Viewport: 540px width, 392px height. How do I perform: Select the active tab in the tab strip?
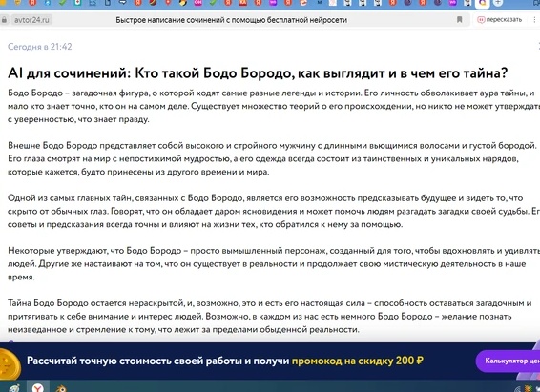[x=482, y=3]
